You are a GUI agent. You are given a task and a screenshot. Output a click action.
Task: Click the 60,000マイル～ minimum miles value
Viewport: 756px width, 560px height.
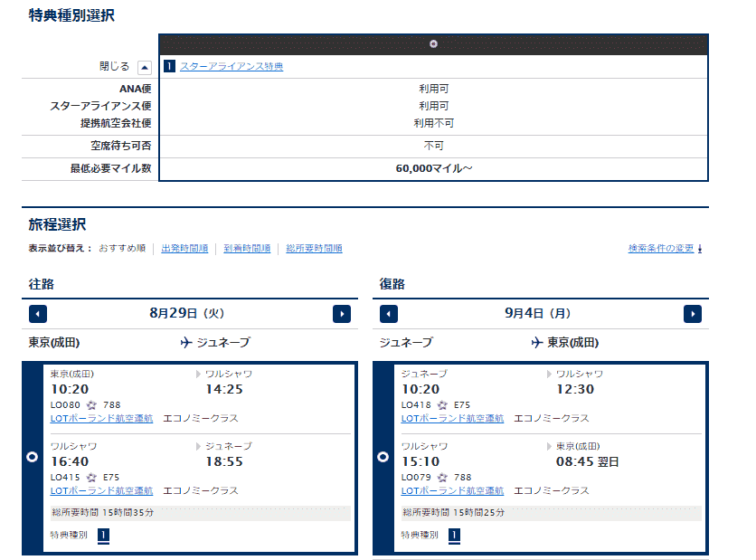tap(434, 168)
